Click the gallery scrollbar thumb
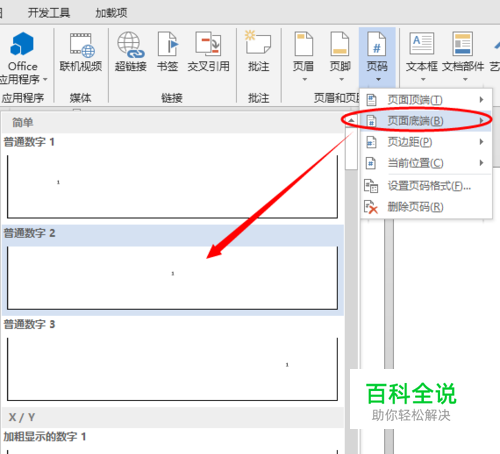 pyautogui.click(x=351, y=149)
